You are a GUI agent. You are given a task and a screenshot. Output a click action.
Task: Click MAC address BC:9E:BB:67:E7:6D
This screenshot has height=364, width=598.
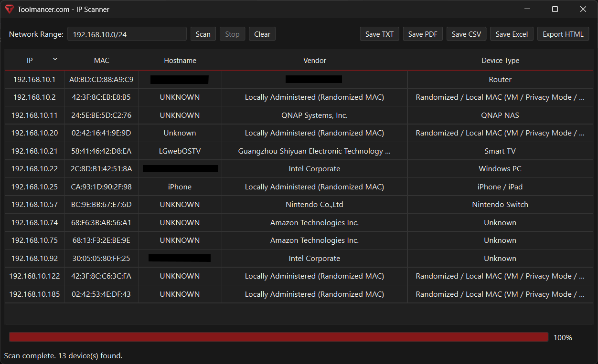(101, 205)
